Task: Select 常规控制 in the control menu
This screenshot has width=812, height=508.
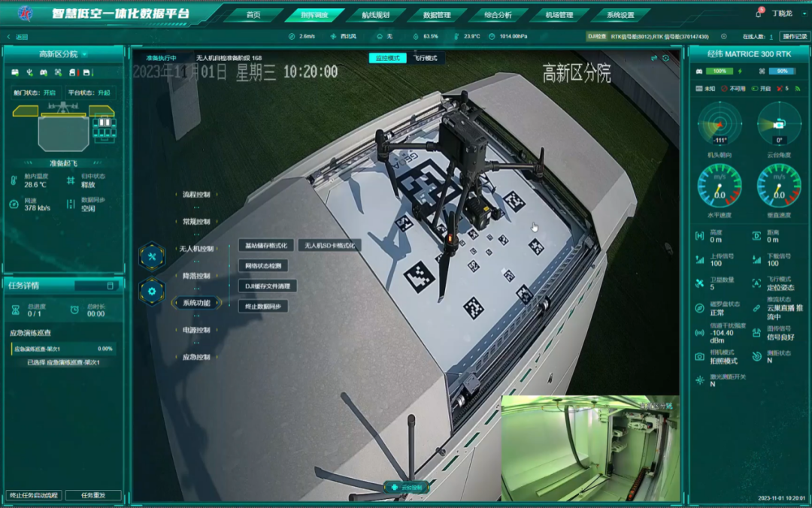Action: click(x=196, y=222)
